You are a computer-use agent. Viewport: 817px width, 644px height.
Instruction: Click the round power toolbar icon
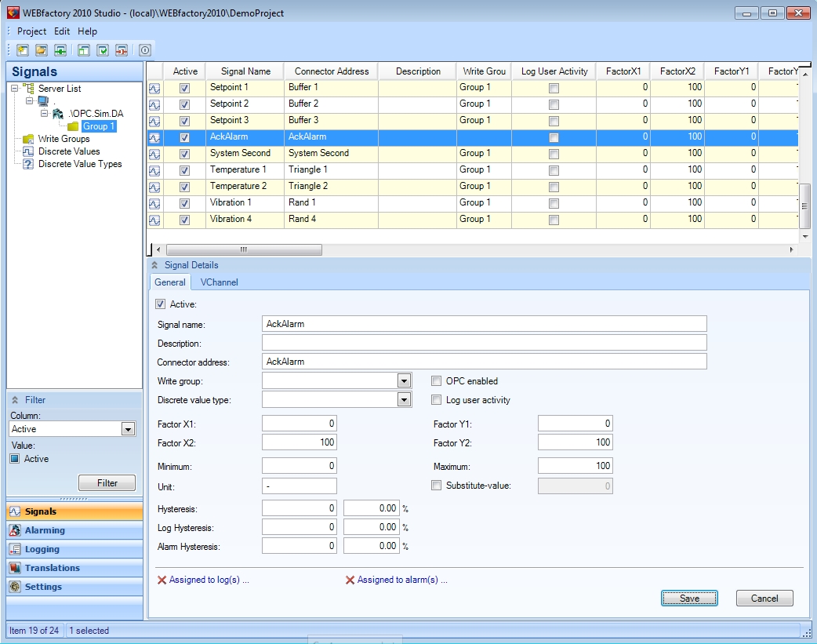pos(145,50)
